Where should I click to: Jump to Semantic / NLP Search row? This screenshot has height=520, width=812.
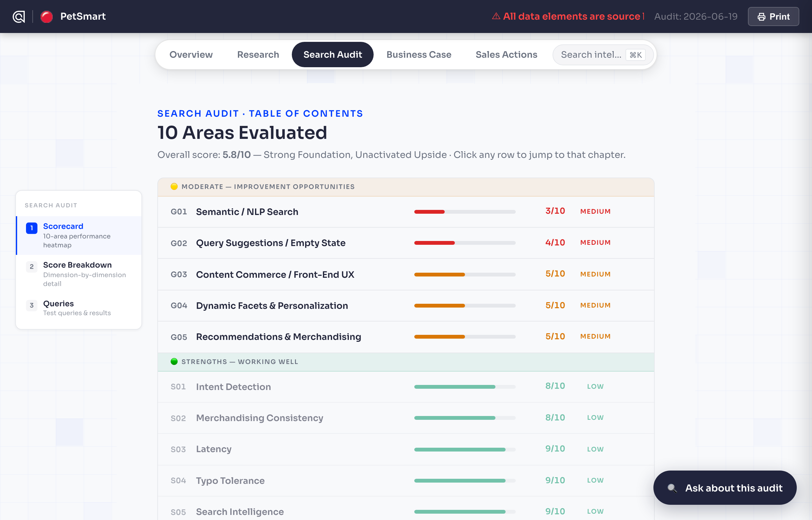tap(406, 212)
